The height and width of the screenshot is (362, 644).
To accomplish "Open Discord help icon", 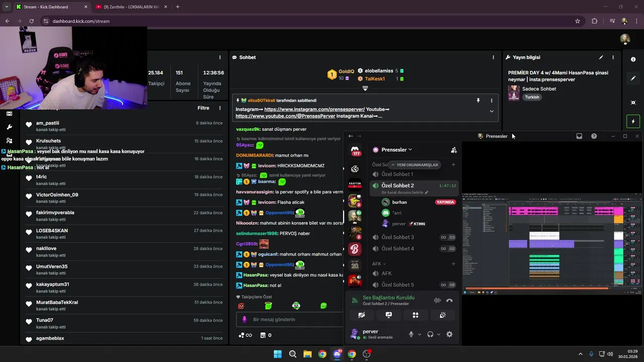I will [594, 136].
